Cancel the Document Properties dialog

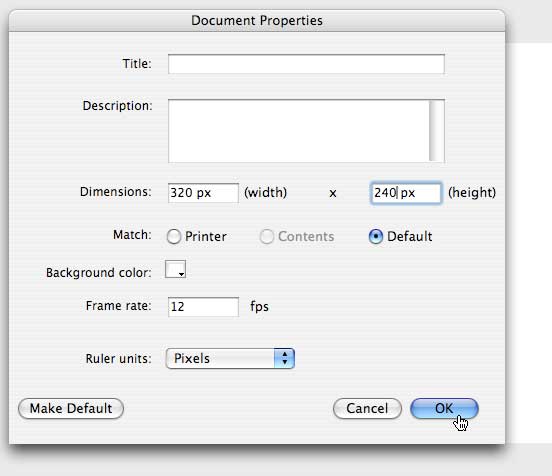(x=367, y=409)
